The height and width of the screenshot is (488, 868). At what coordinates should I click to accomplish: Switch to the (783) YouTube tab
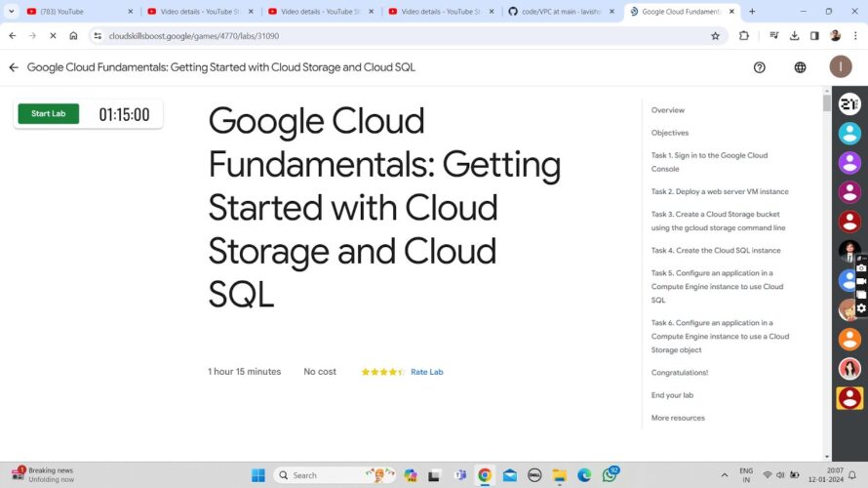coord(80,12)
